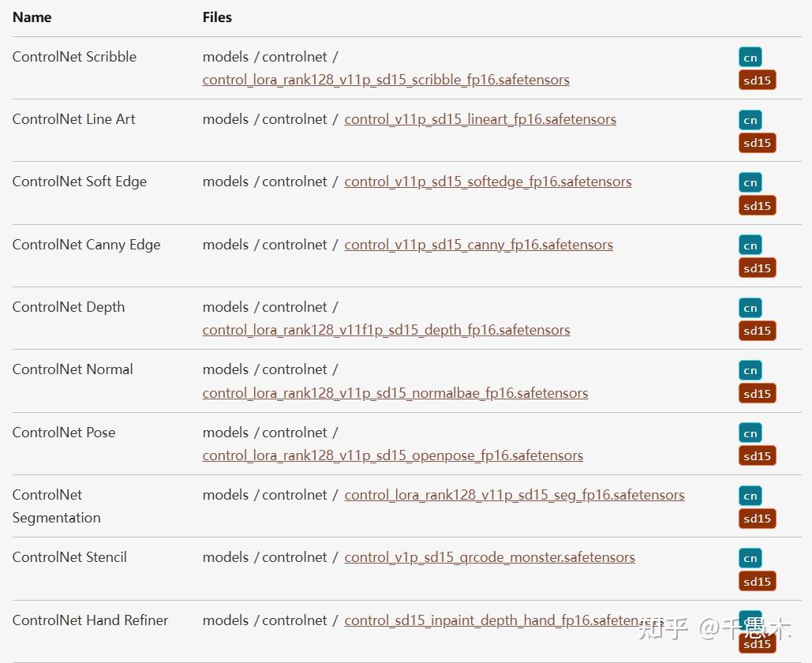Open control_v11p_sd15_lineart_fp16.safetensors link
This screenshot has width=812, height=663.
point(480,119)
